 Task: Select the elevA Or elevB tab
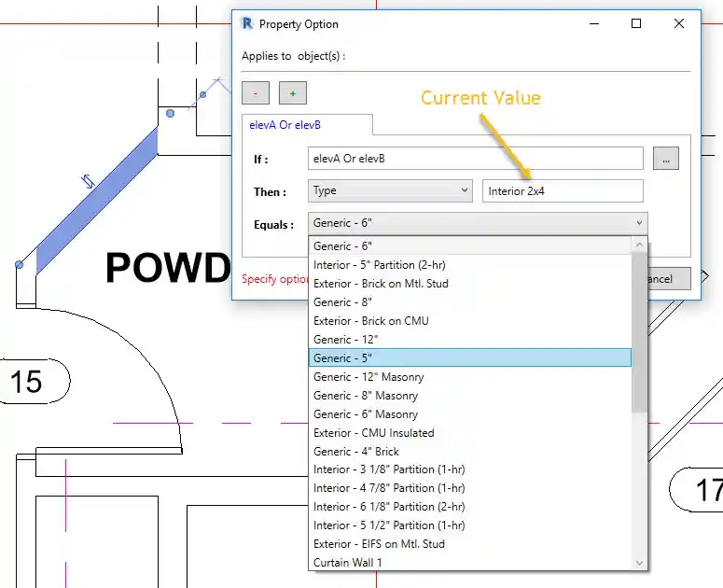click(x=285, y=124)
